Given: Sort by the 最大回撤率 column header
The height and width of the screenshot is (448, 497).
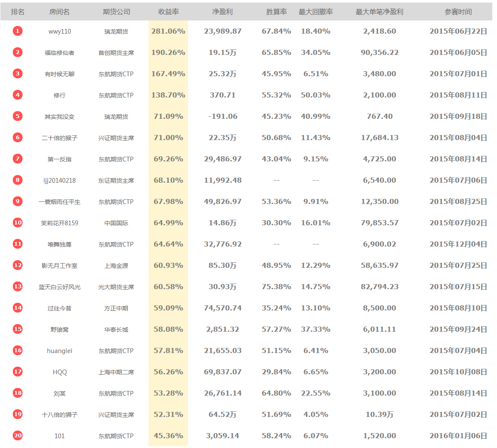Looking at the screenshot, I should (x=316, y=12).
